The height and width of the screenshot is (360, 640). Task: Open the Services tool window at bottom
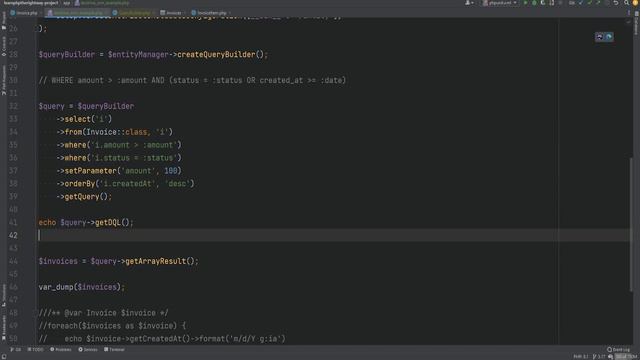click(x=88, y=350)
